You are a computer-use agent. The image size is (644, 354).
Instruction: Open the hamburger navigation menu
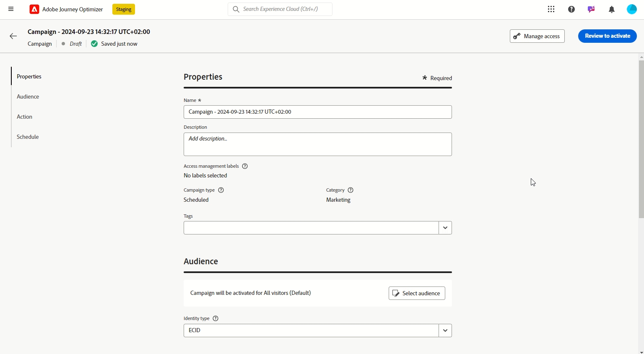pos(11,9)
